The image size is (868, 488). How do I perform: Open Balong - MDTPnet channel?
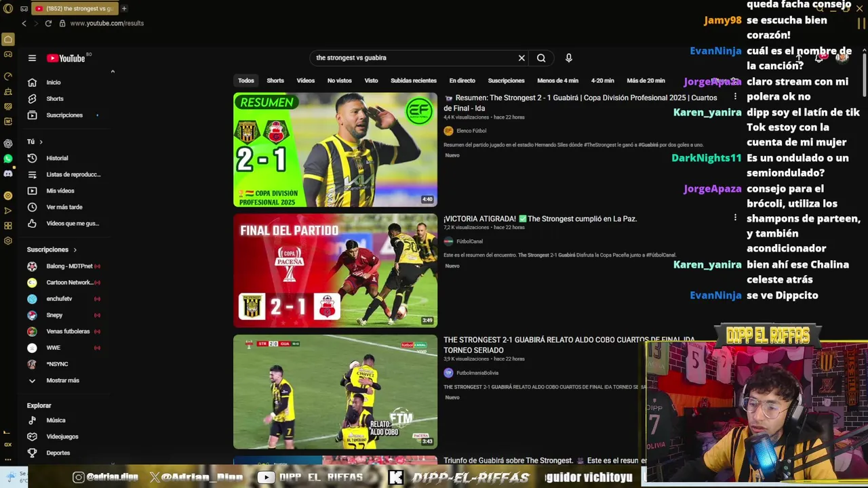point(64,266)
